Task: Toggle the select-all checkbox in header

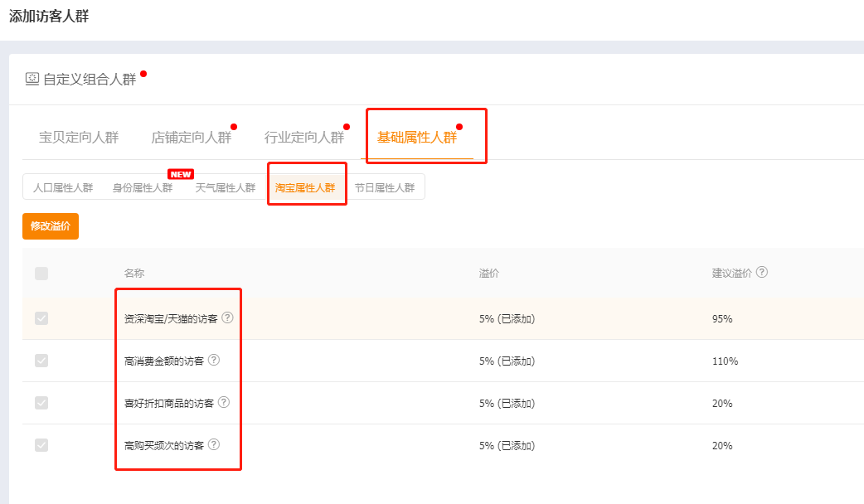Action: pos(41,274)
